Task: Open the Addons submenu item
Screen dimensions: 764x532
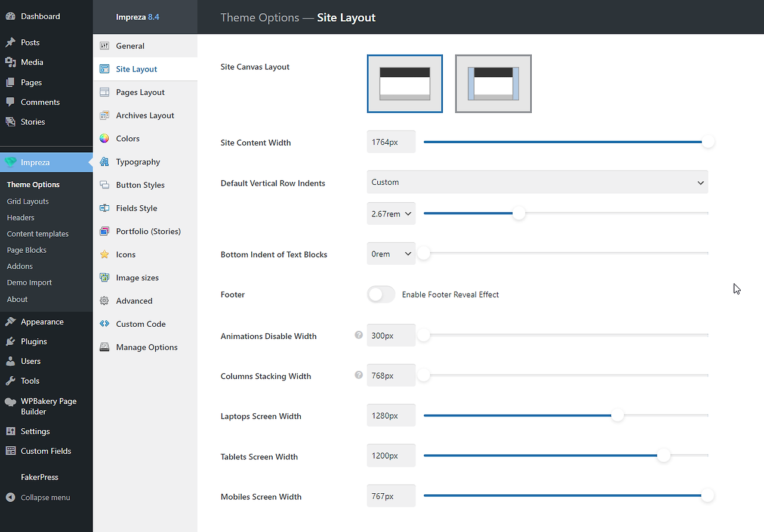Action: [x=20, y=266]
